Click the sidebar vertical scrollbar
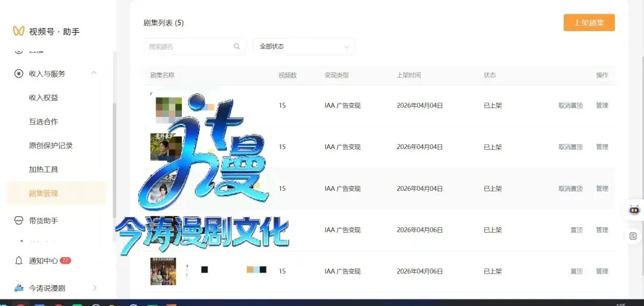 [114, 160]
